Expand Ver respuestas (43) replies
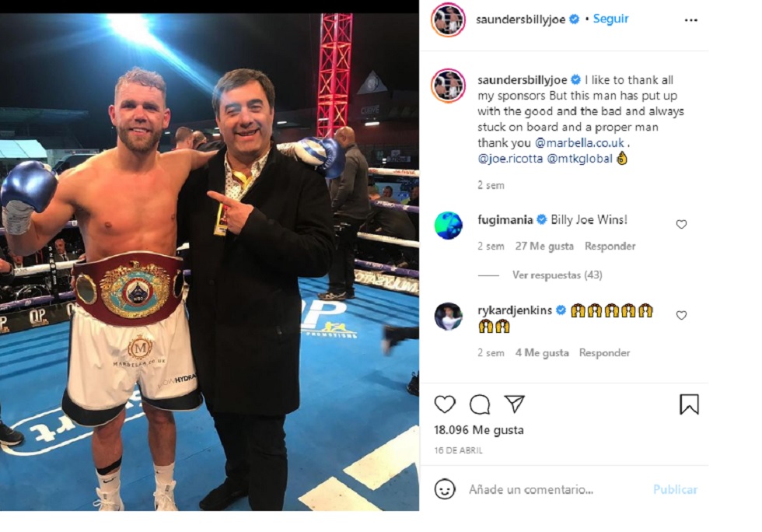Viewport: 762px width, 532px height. pos(557,275)
